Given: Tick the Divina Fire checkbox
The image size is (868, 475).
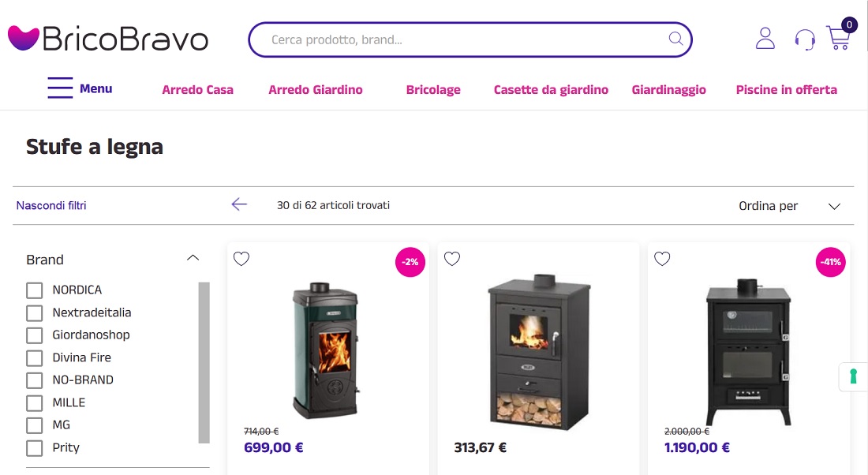Looking at the screenshot, I should pos(34,357).
